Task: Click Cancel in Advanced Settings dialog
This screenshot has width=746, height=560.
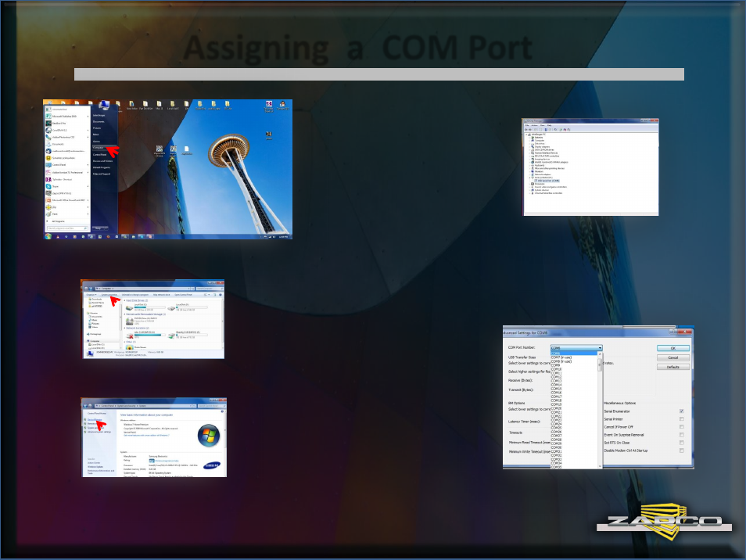Action: [x=672, y=357]
